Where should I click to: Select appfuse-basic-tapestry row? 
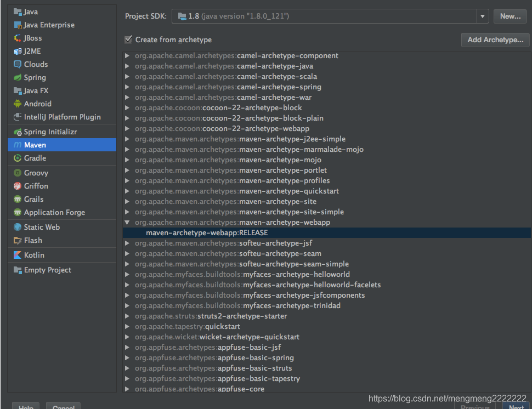tap(327, 379)
